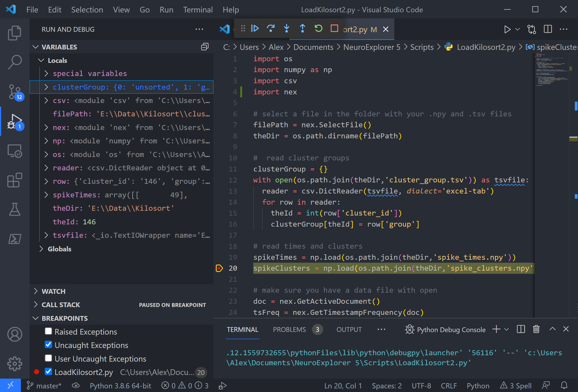Viewport: 578px width, 392px height.
Task: Grab the debug toolbar drag handle
Action: tap(243, 28)
